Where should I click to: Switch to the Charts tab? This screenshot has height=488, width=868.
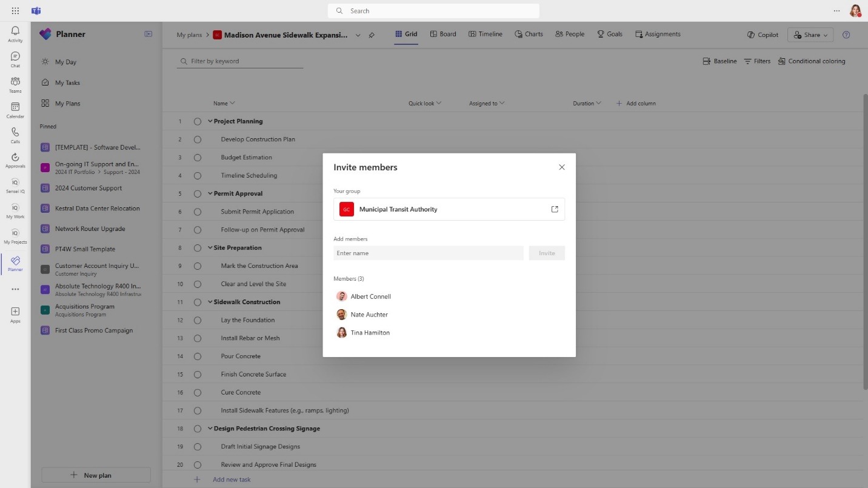pos(529,34)
